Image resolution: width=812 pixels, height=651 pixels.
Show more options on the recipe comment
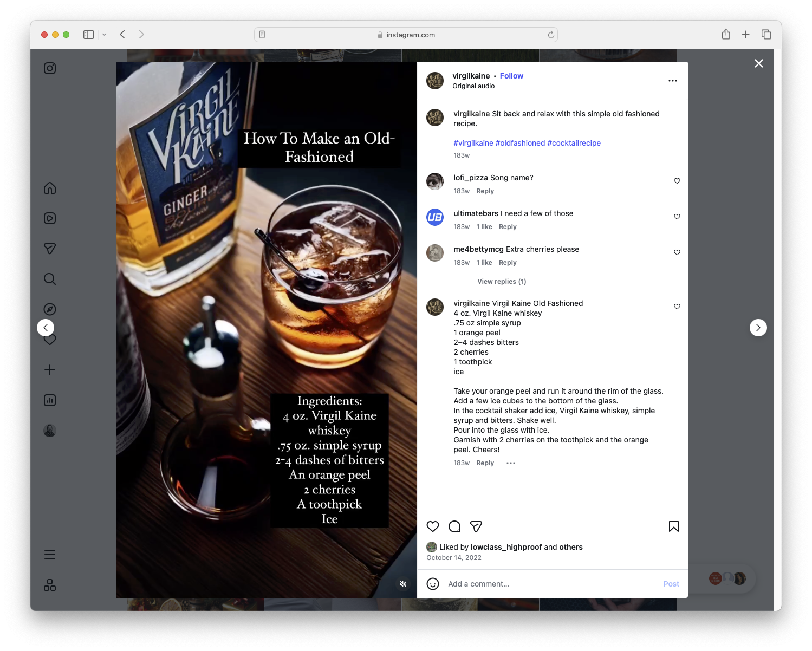coord(510,463)
